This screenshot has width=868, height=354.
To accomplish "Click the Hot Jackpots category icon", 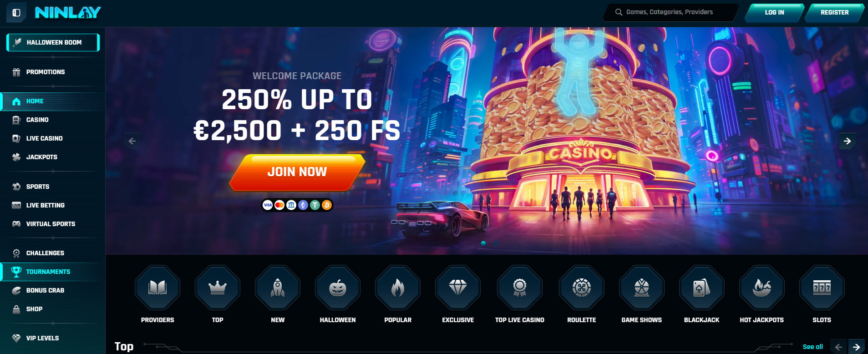I will point(762,288).
